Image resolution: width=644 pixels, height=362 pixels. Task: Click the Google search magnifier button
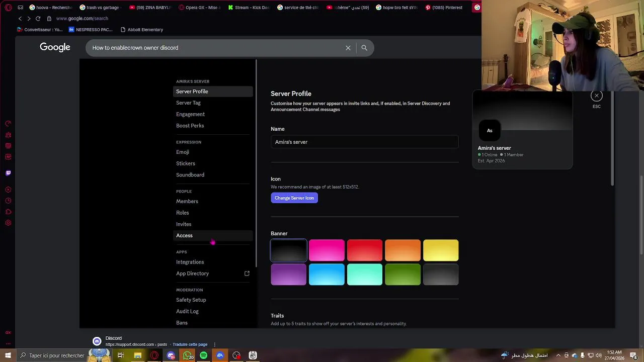364,48
